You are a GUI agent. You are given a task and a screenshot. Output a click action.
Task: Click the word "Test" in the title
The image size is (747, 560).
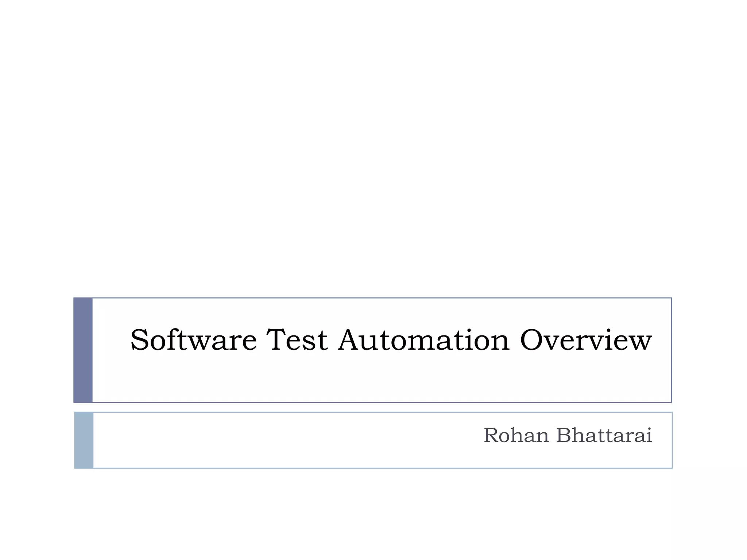(x=297, y=339)
